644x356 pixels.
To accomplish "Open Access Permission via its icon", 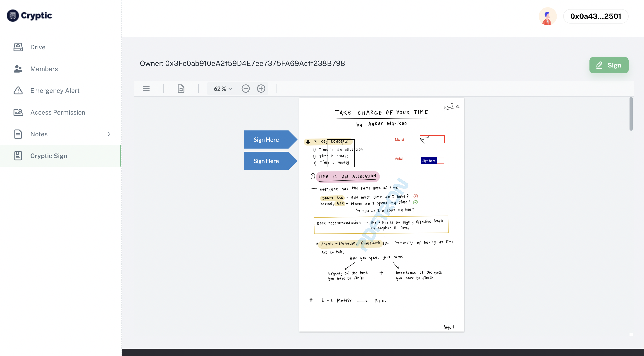I will pos(18,112).
